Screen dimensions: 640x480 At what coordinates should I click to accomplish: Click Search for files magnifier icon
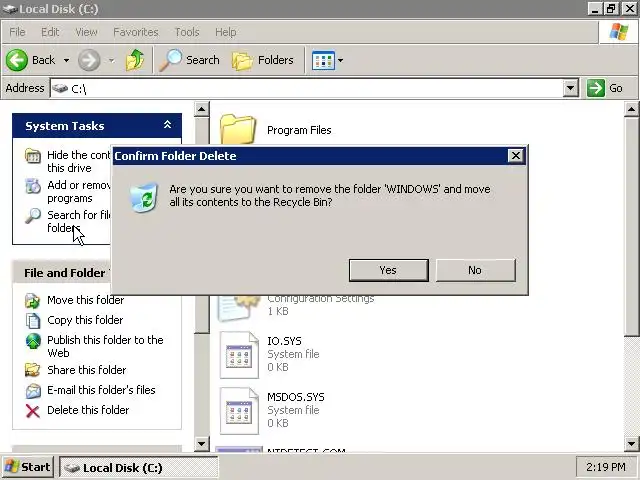[33, 216]
